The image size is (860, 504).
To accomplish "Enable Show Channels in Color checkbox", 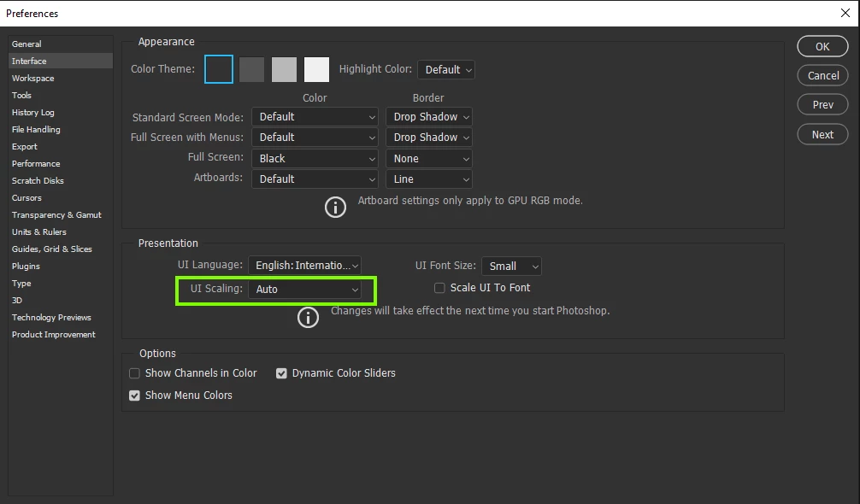I will click(x=134, y=373).
